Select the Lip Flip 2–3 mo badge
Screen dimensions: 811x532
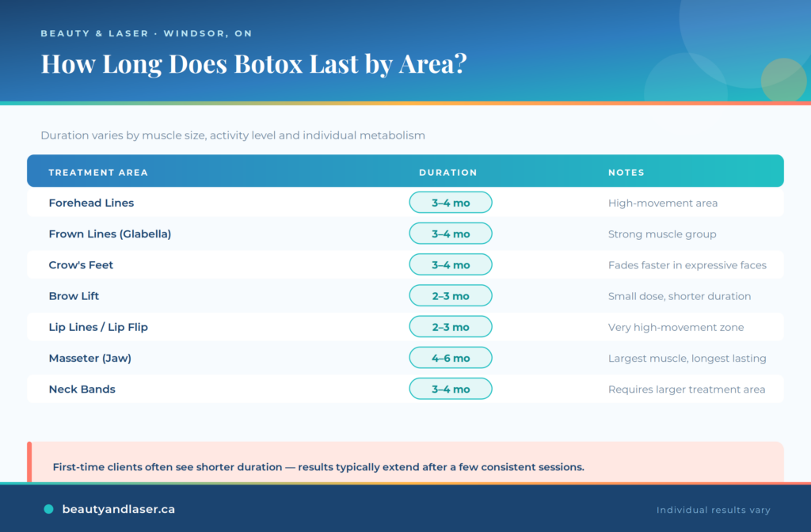[x=451, y=327]
